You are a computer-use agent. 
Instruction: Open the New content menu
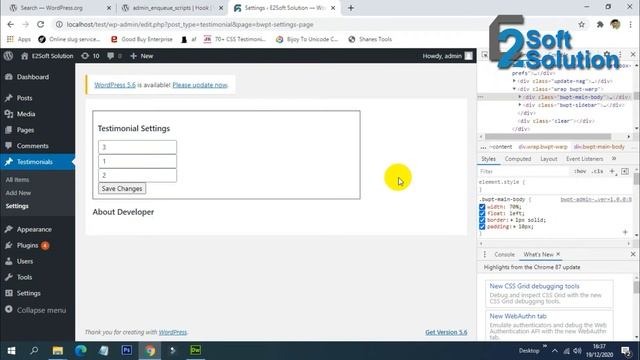142,56
